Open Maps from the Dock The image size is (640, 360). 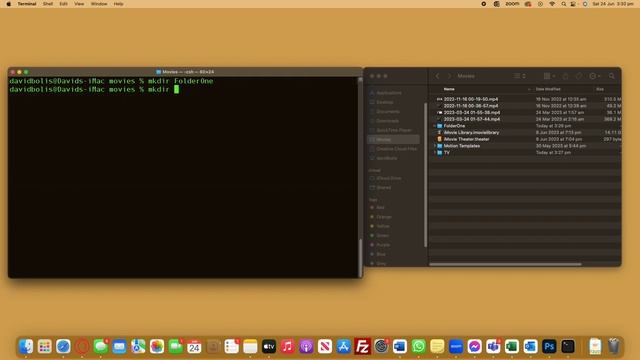(138, 347)
